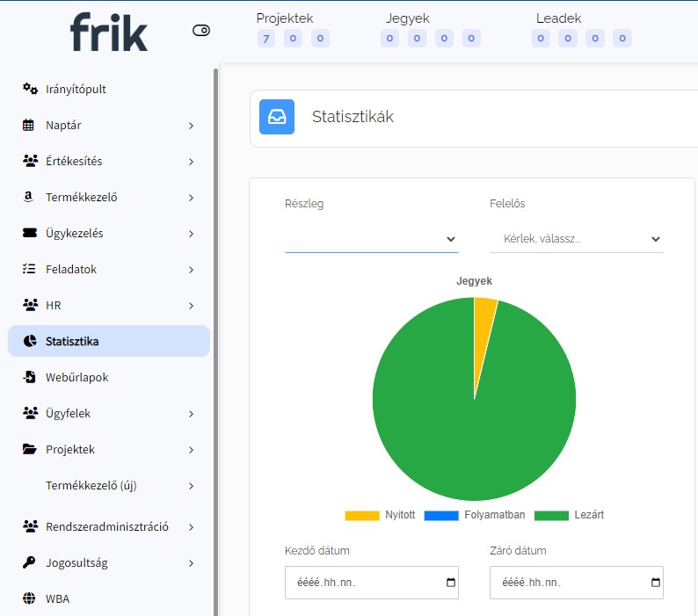Click the blue inbox icon beside Statisztikák
698x616 pixels.
pos(277,117)
